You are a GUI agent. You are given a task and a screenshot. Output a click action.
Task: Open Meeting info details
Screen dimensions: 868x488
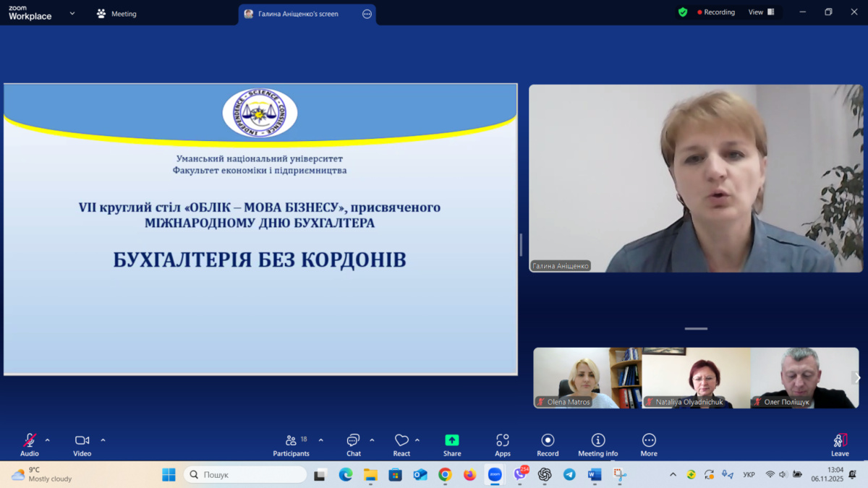597,445
